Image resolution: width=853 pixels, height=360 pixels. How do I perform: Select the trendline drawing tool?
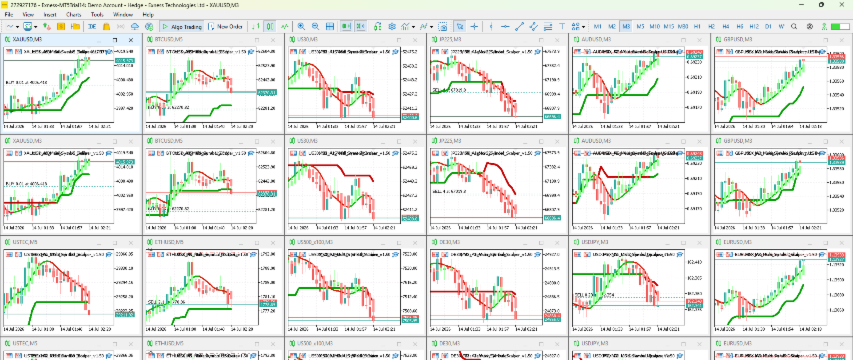point(520,26)
